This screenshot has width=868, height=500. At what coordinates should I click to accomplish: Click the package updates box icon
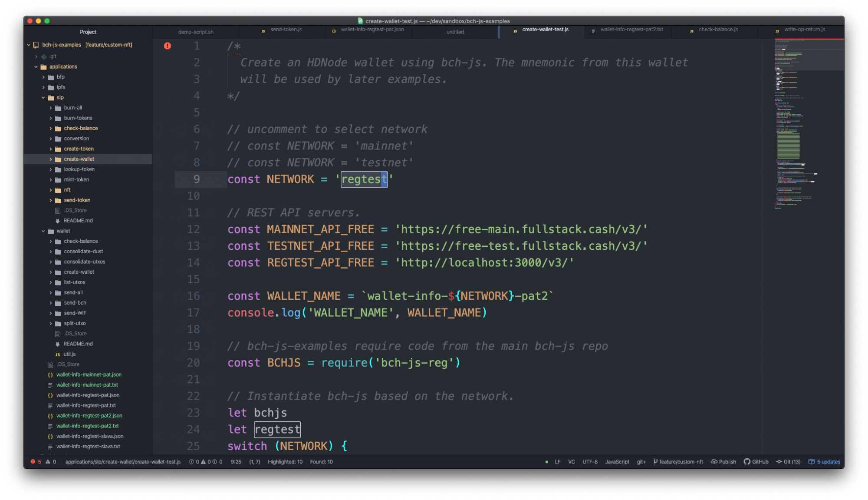click(811, 462)
